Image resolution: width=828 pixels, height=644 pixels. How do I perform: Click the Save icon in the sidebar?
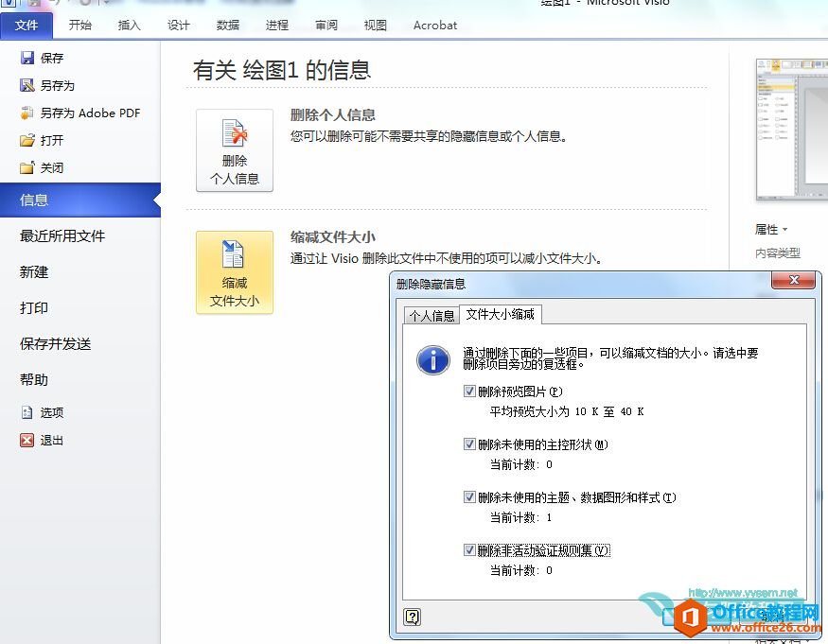coord(26,58)
